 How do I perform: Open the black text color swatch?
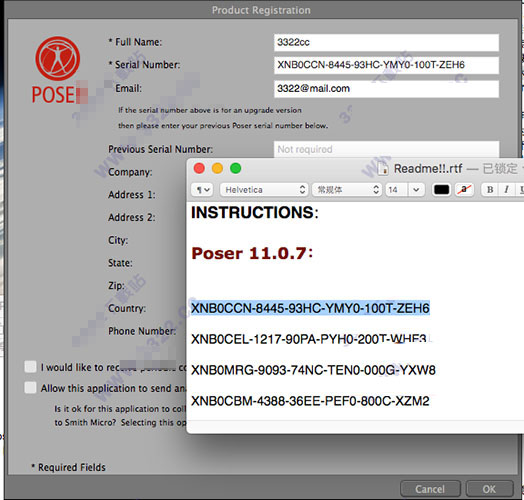pos(441,190)
